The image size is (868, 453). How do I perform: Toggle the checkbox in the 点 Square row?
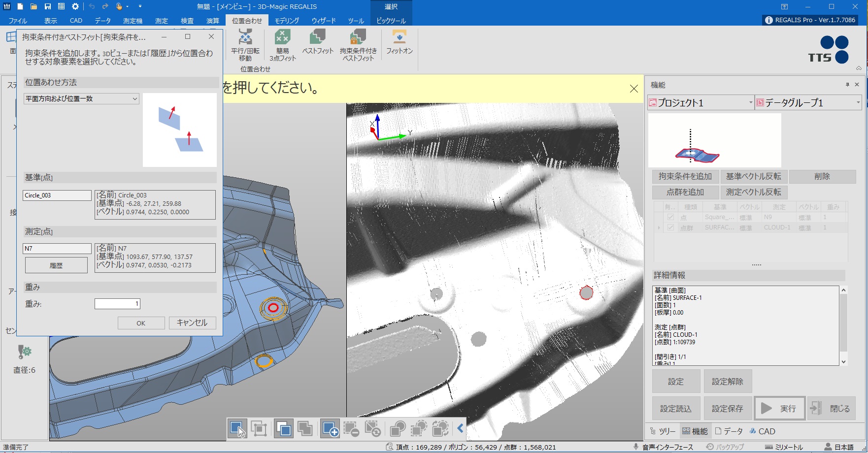pos(670,217)
